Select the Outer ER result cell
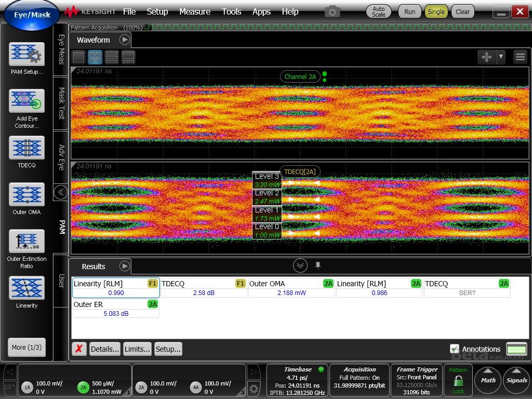The image size is (532, 399). point(116,309)
